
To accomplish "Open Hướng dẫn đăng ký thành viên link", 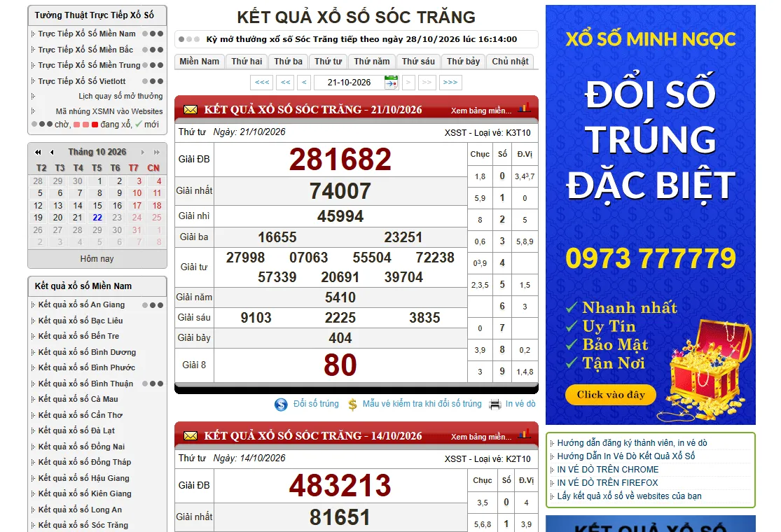I will [632, 443].
